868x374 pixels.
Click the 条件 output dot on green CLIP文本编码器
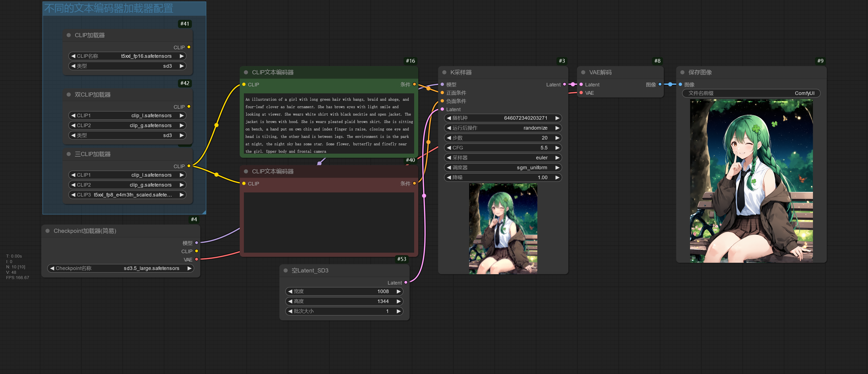414,84
